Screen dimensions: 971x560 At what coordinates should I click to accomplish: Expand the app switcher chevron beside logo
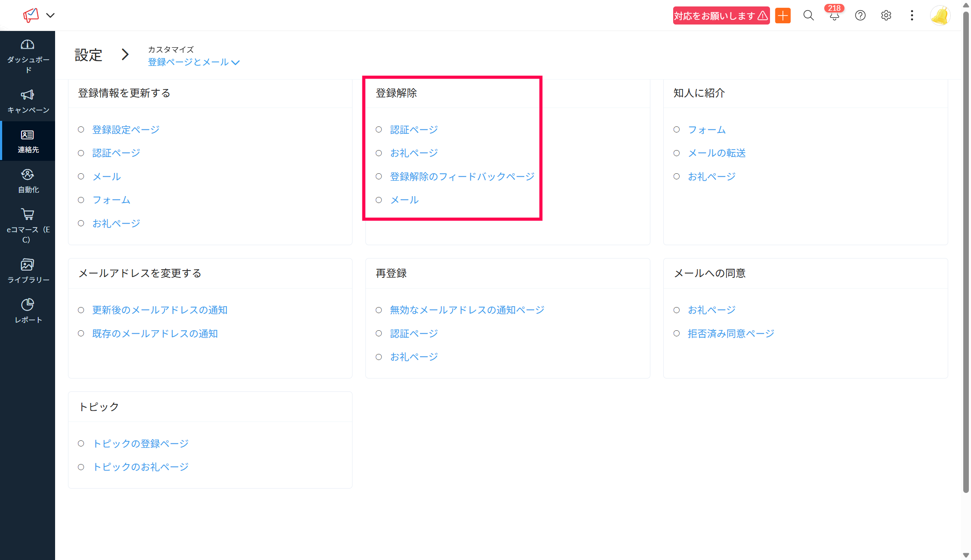[50, 15]
